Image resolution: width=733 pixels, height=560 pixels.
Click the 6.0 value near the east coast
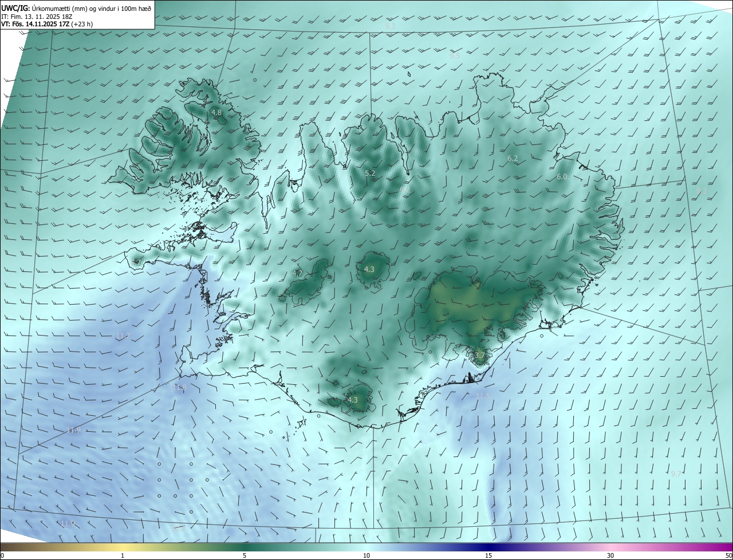[562, 177]
